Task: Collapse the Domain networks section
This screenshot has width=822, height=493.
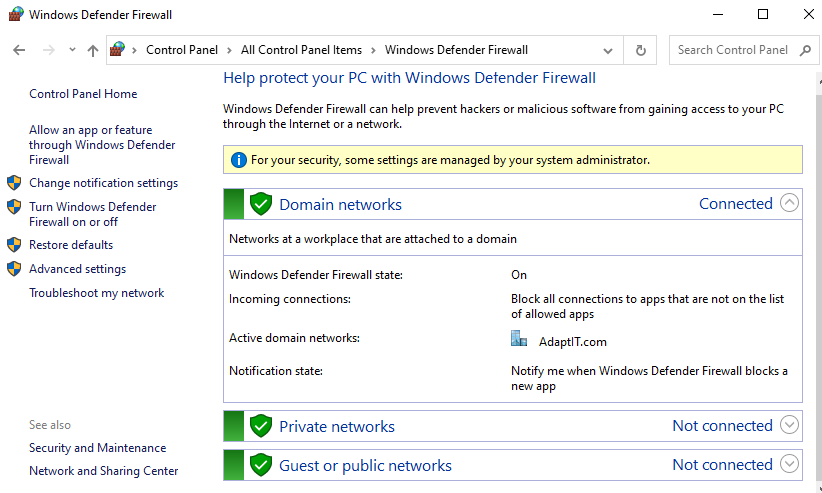Action: click(789, 204)
